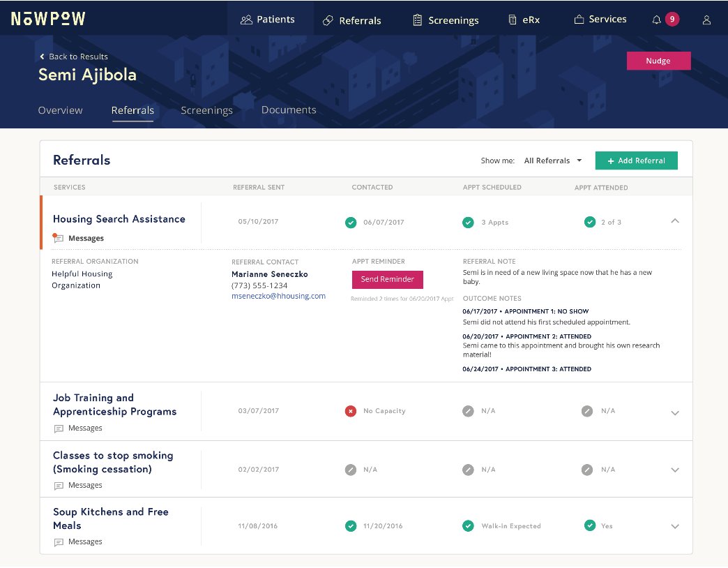
Task: Switch to the Overview tab
Action: pyautogui.click(x=61, y=110)
